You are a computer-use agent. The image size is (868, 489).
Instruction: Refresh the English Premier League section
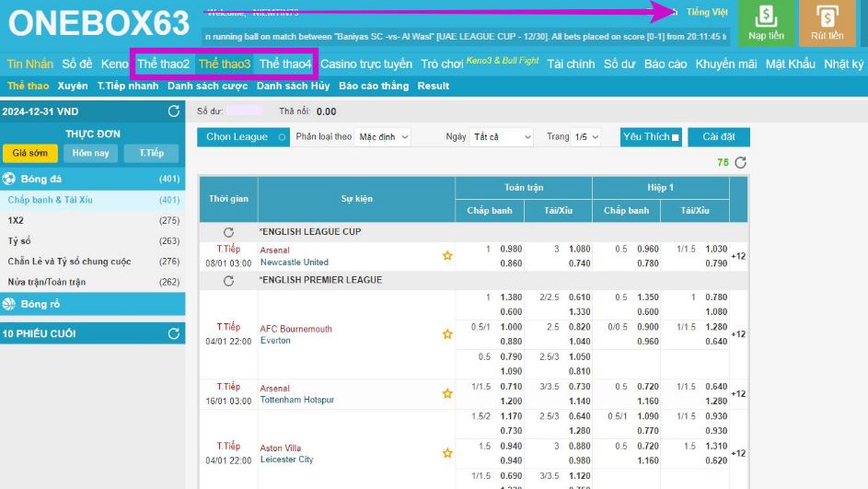[228, 281]
